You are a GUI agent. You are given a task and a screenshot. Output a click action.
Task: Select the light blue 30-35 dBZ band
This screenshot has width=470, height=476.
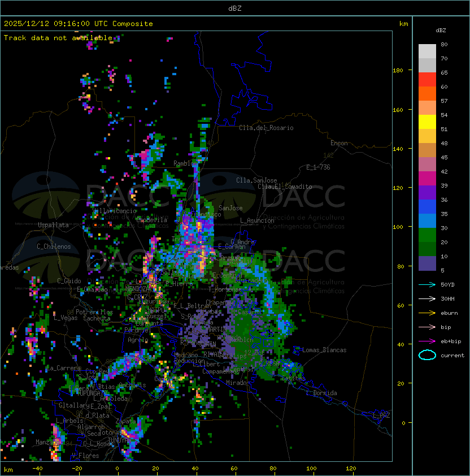pyautogui.click(x=427, y=220)
